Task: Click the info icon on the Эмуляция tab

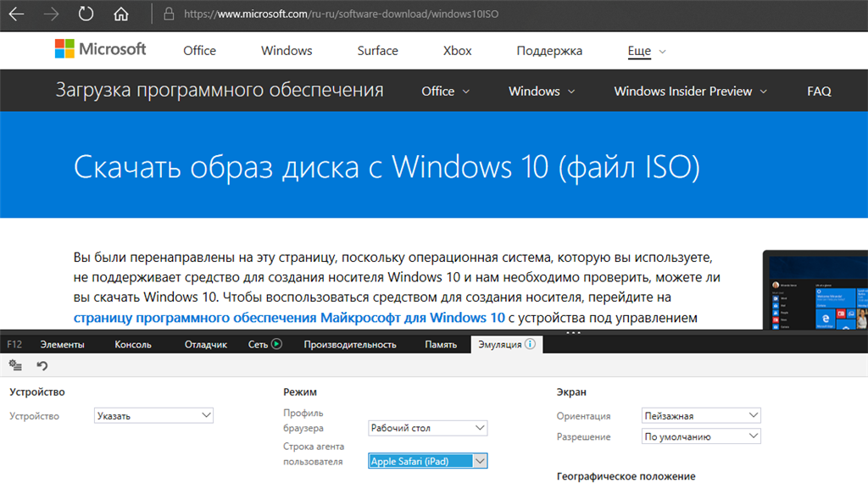Action: coord(531,343)
